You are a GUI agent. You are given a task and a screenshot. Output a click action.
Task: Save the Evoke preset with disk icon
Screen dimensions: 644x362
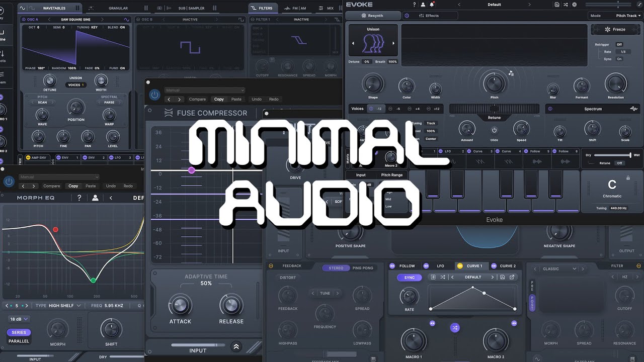tap(557, 5)
